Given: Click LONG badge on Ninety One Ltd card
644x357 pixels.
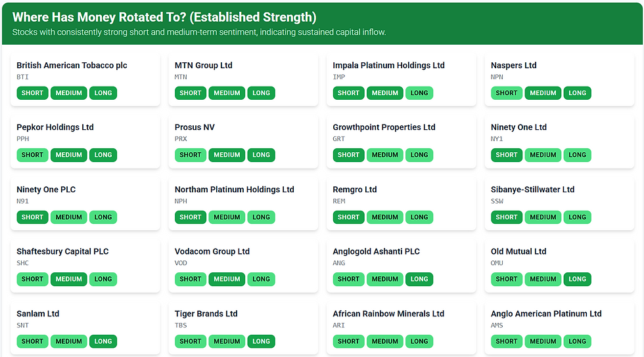Looking at the screenshot, I should [x=578, y=155].
